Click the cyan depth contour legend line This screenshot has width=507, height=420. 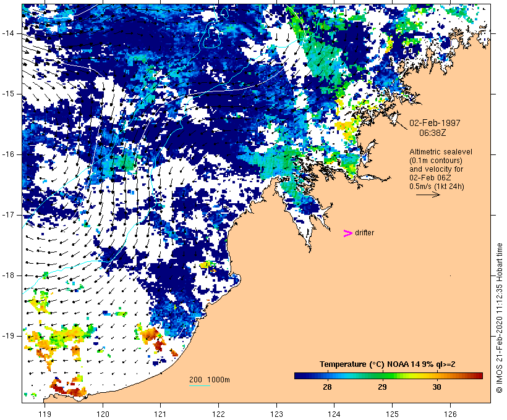coord(200,385)
